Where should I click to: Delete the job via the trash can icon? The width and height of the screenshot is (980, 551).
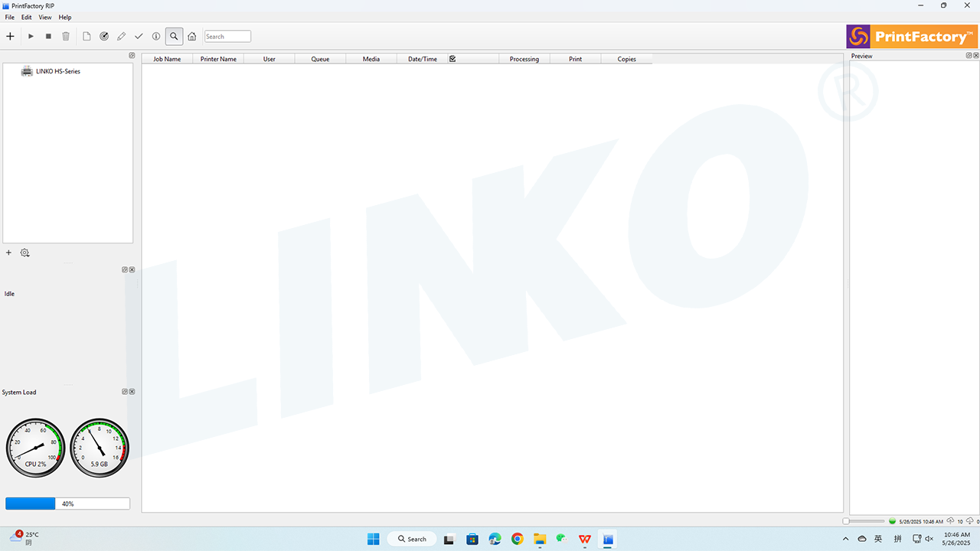tap(66, 36)
